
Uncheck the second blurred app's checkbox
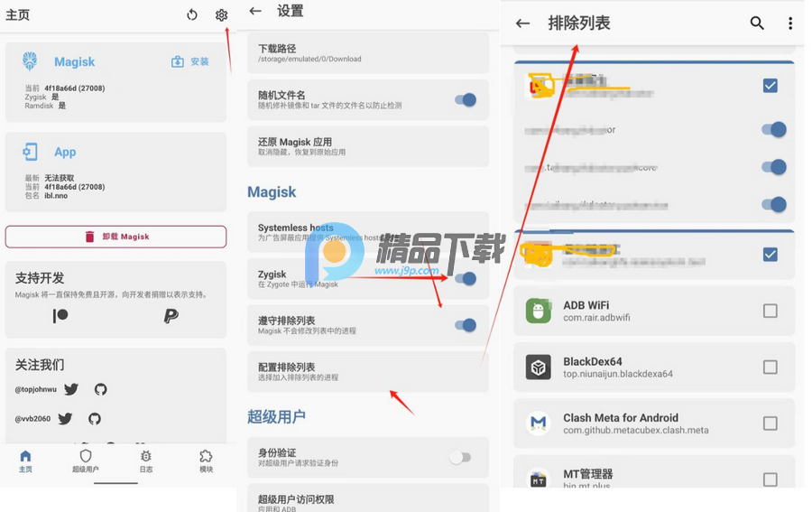(x=770, y=255)
